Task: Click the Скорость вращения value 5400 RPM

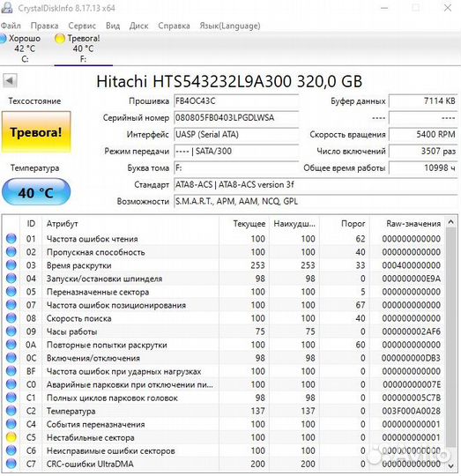Action: pyautogui.click(x=423, y=135)
